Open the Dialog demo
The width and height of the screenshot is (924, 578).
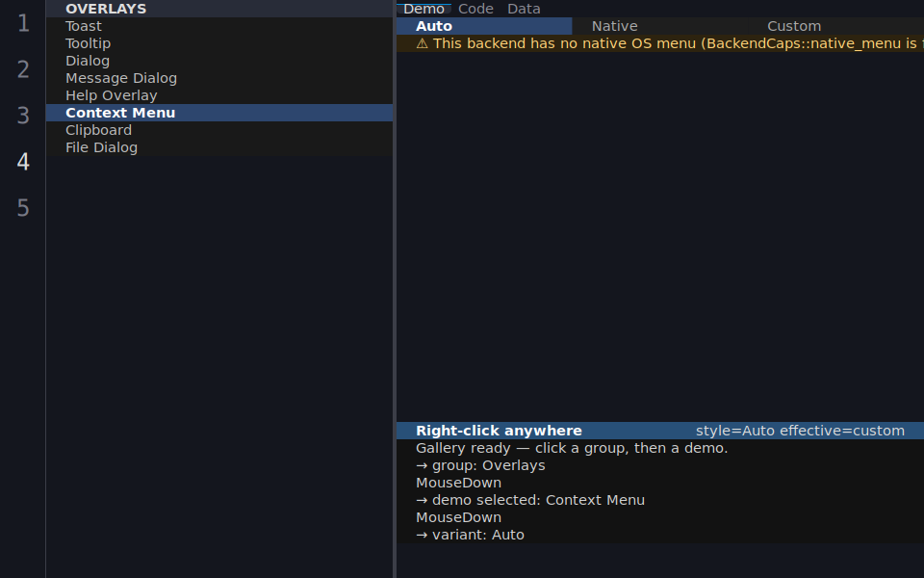tap(219, 61)
